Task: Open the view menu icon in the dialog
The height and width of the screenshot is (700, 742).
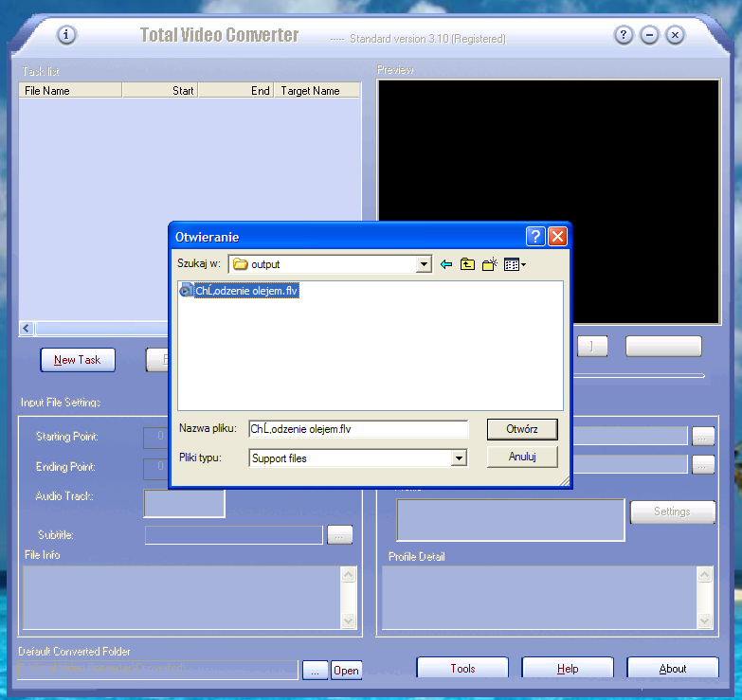Action: tap(515, 264)
